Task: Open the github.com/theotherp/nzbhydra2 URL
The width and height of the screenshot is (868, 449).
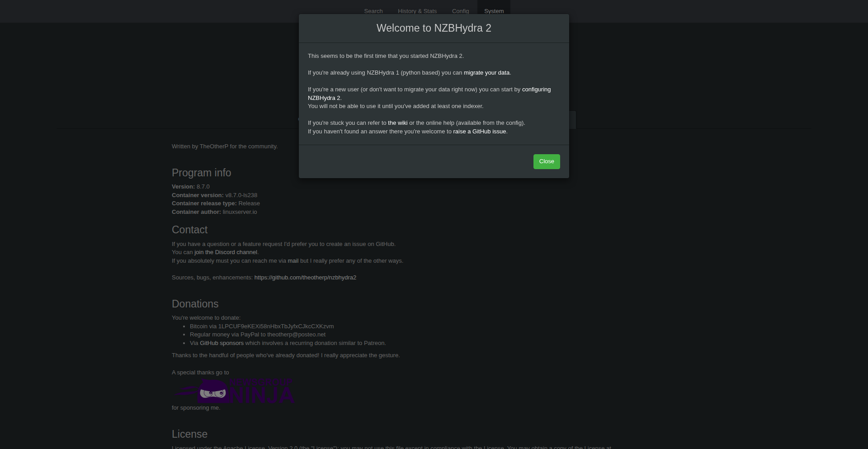Action: [305, 278]
